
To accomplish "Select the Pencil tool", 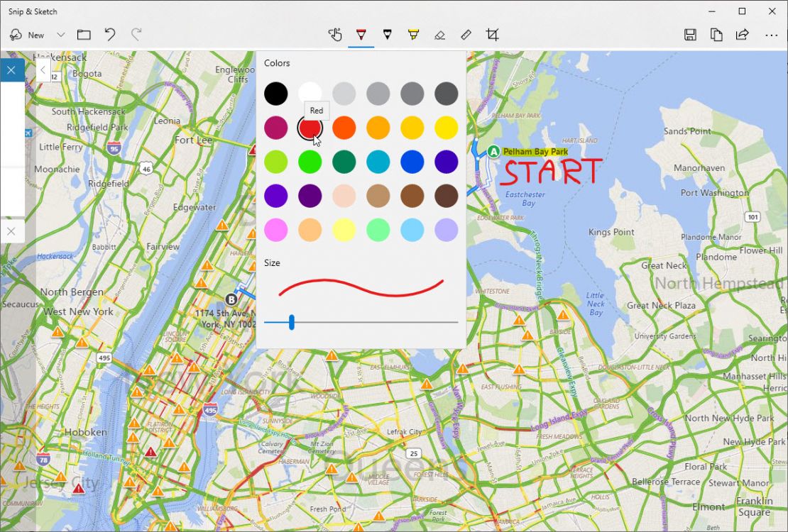I will point(388,34).
